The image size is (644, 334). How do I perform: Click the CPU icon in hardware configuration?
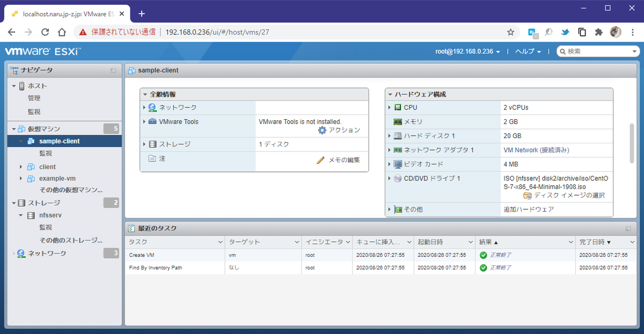coord(398,107)
